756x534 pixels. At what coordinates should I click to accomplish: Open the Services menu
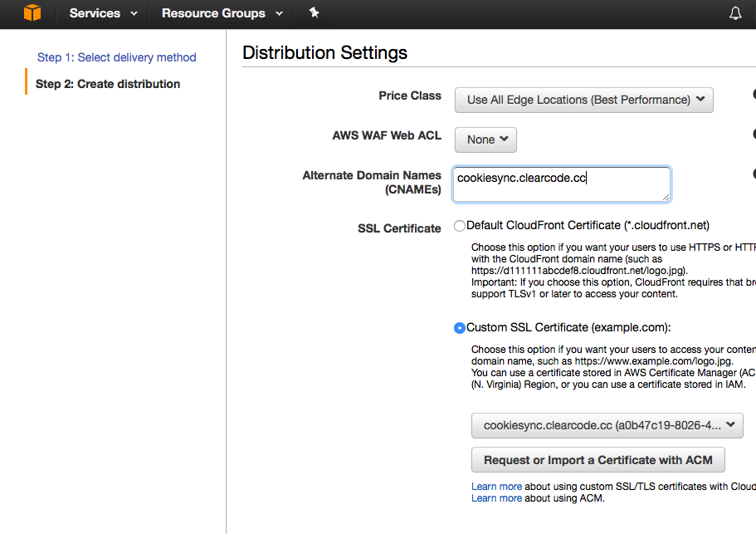103,13
